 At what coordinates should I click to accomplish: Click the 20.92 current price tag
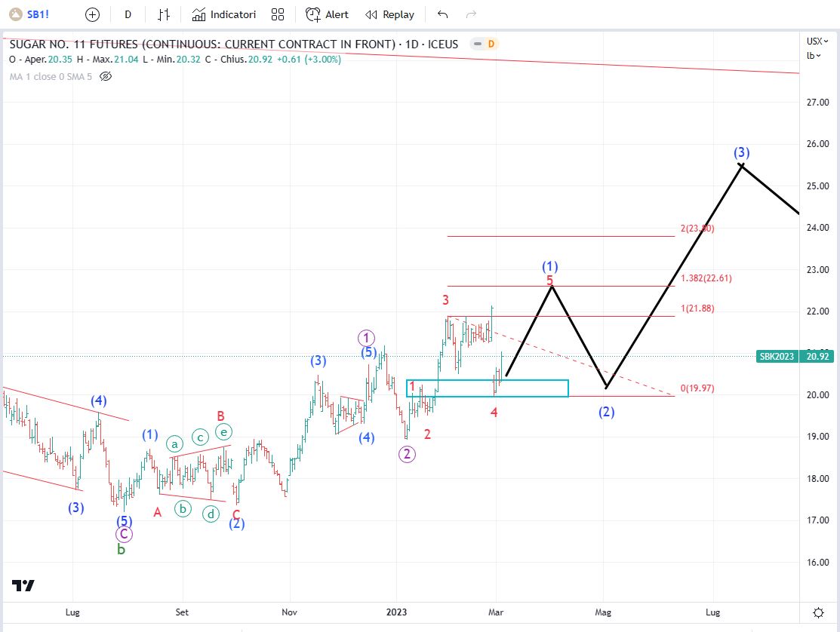(817, 357)
